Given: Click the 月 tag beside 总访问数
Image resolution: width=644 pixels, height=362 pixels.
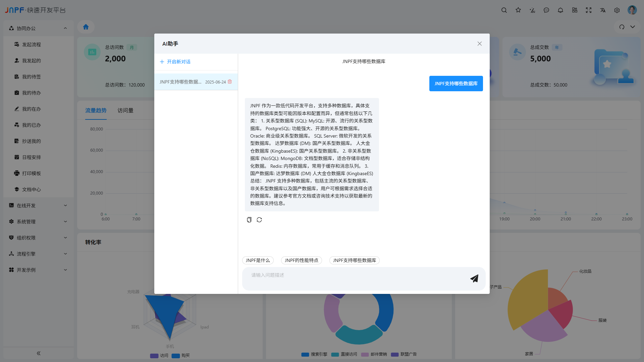Looking at the screenshot, I should pos(132,48).
